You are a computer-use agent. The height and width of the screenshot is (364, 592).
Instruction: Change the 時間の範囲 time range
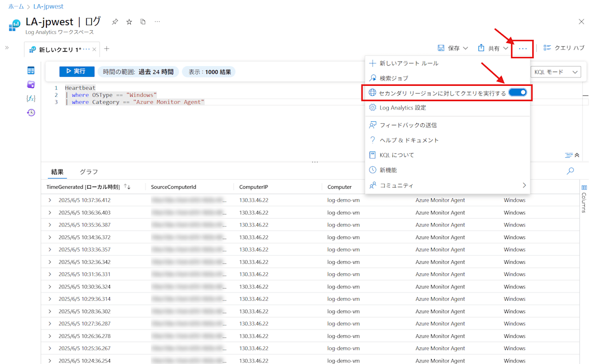(138, 72)
